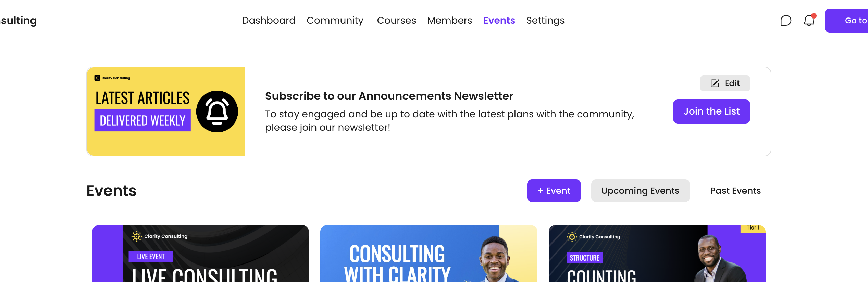Open the chat messages icon
868x282 pixels.
point(785,21)
